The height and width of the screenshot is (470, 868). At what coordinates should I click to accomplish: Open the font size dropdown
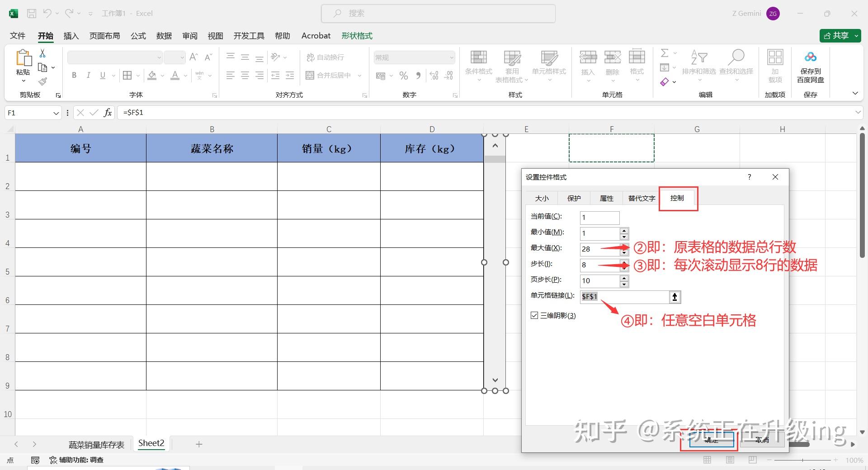pyautogui.click(x=182, y=57)
